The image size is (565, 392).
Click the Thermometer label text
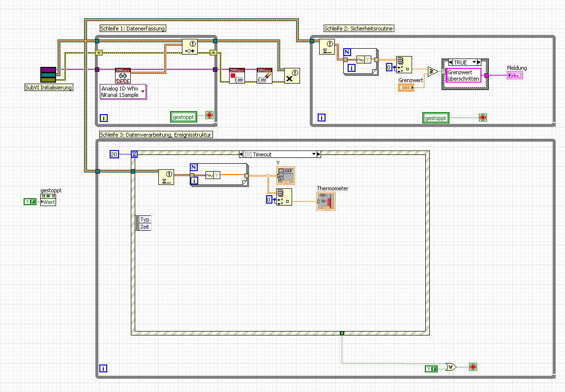[332, 188]
